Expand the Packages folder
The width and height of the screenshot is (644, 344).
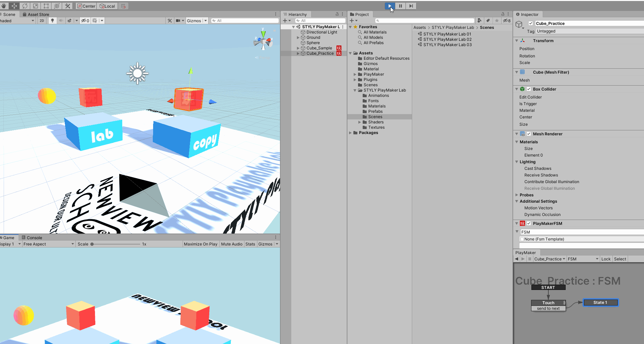pyautogui.click(x=350, y=133)
